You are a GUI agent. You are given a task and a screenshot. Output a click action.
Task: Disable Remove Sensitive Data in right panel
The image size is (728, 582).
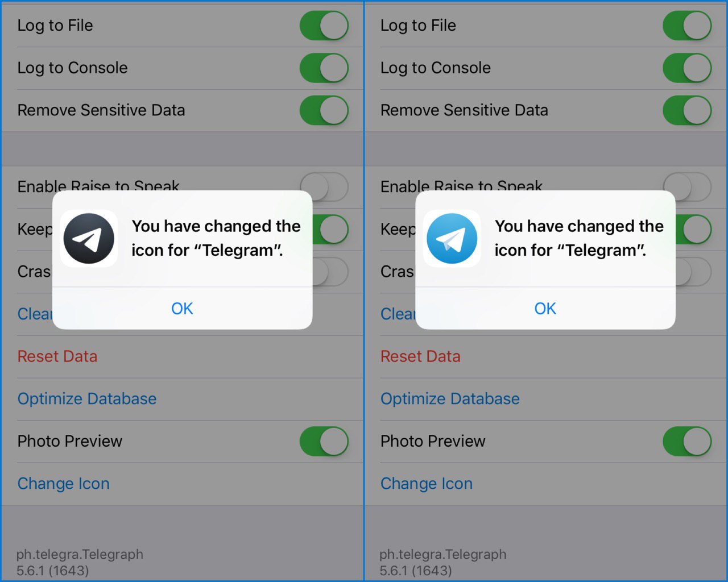coord(687,110)
